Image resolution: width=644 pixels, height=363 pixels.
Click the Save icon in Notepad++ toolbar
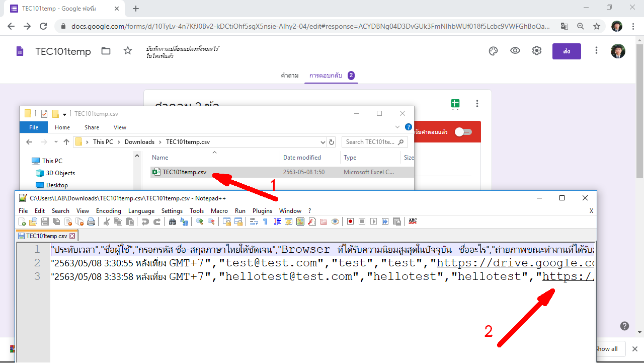[x=44, y=222]
